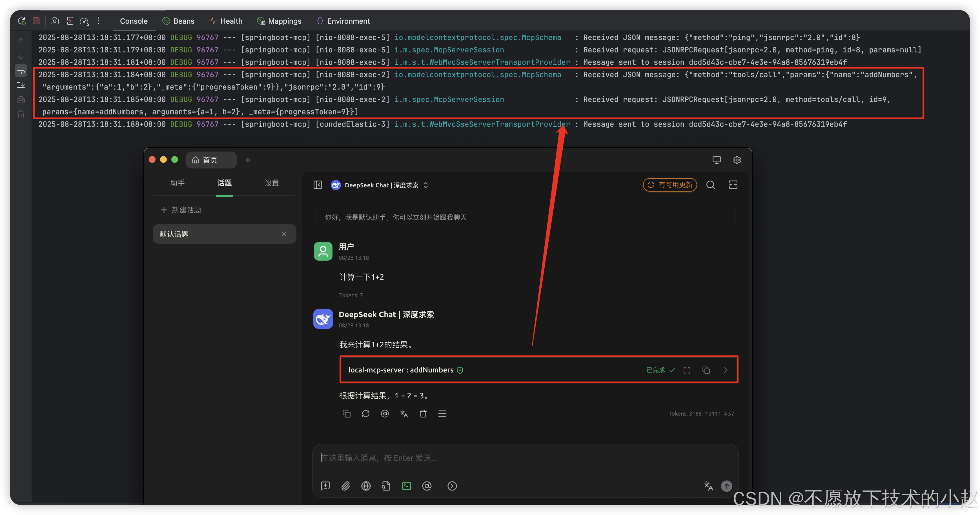980x515 pixels.
Task: Click the DeepSeek Chat message avatar
Action: [323, 319]
